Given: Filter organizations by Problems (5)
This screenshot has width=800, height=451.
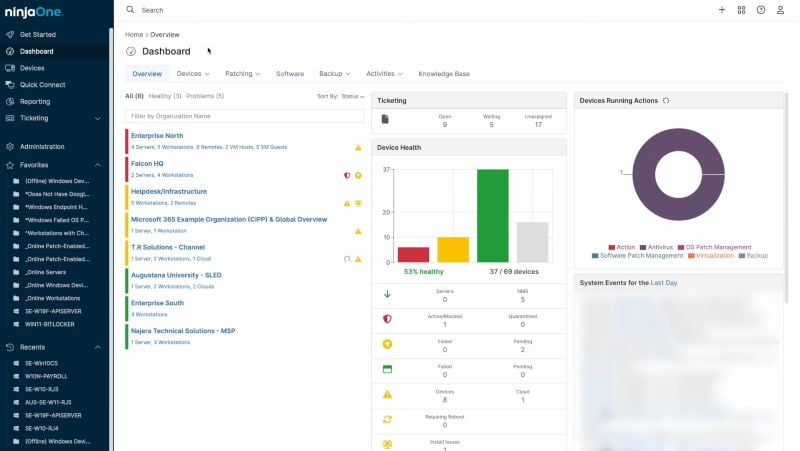Looking at the screenshot, I should pyautogui.click(x=205, y=96).
